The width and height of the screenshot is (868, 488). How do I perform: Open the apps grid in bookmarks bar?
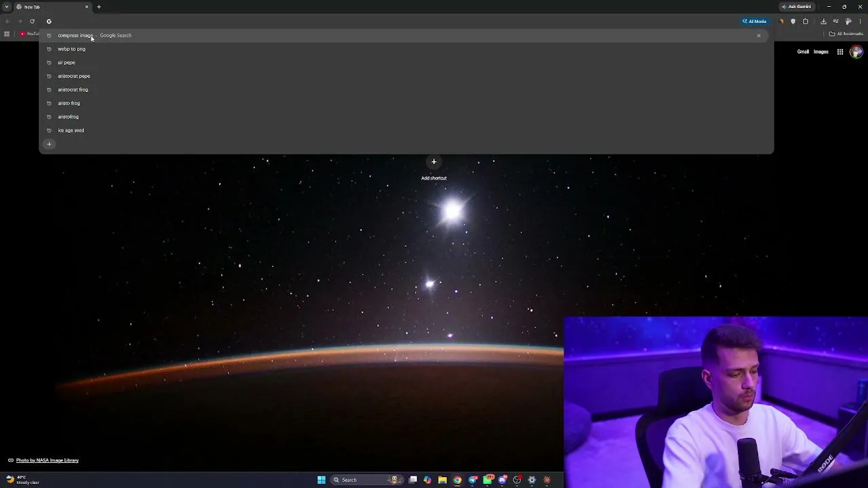click(x=7, y=34)
